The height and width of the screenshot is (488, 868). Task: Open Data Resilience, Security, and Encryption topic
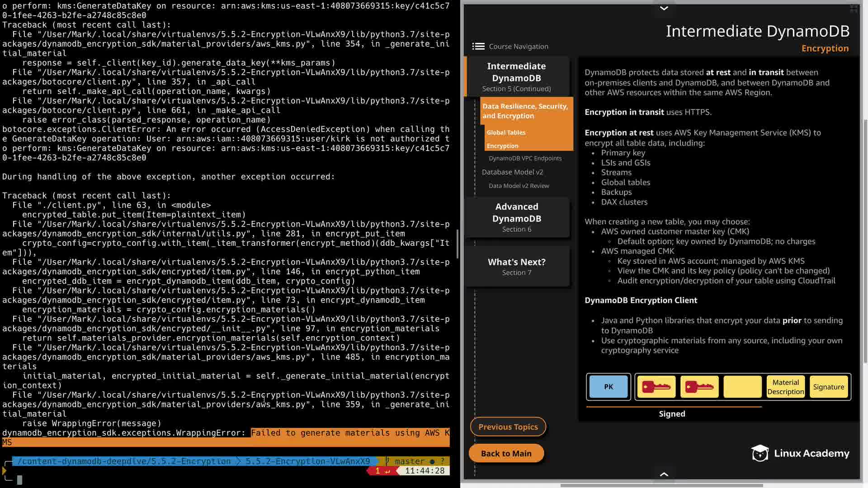pos(525,111)
